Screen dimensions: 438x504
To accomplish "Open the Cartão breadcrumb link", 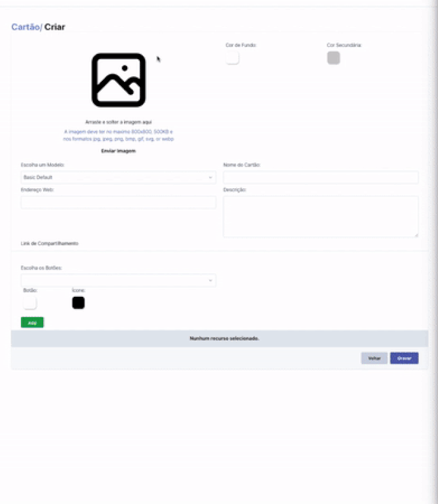I will click(x=25, y=27).
